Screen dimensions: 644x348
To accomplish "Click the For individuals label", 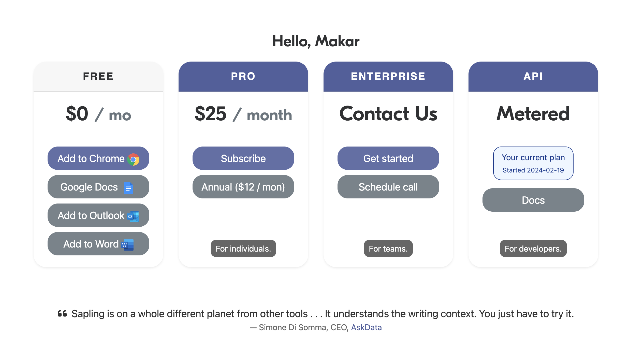I will pyautogui.click(x=243, y=249).
